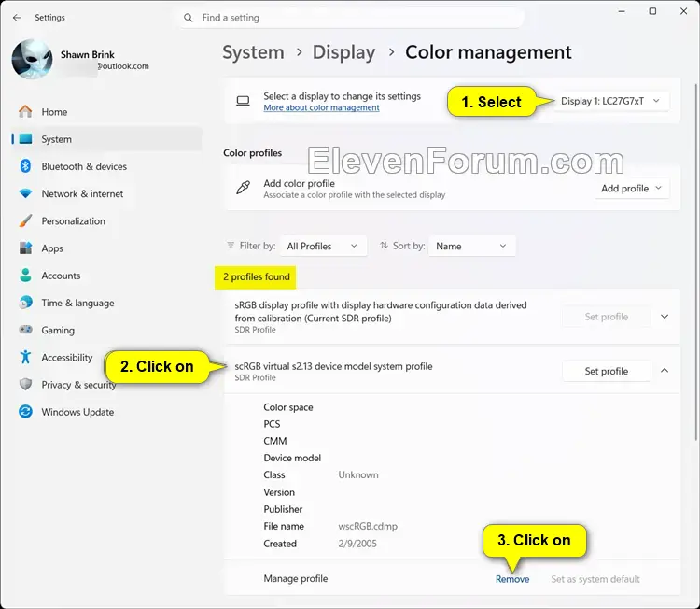Click the filter icon beside Filter by
Image resolution: width=700 pixels, height=609 pixels.
pyautogui.click(x=231, y=245)
